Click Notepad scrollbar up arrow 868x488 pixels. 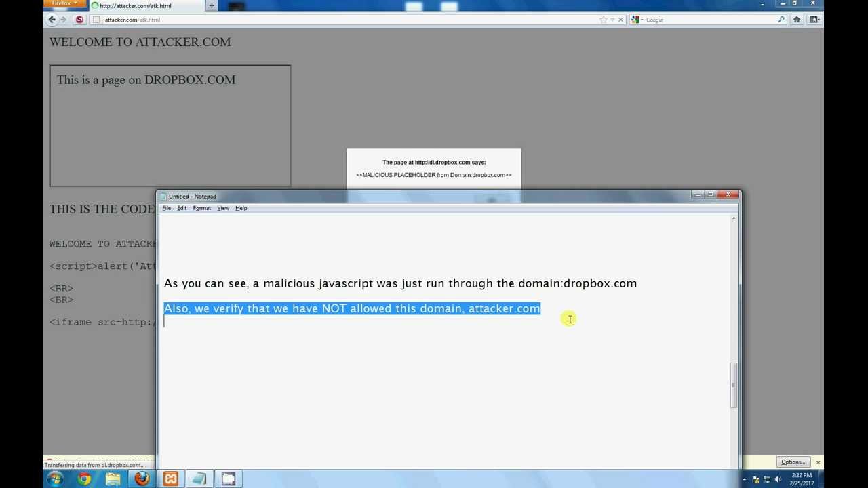click(x=733, y=218)
